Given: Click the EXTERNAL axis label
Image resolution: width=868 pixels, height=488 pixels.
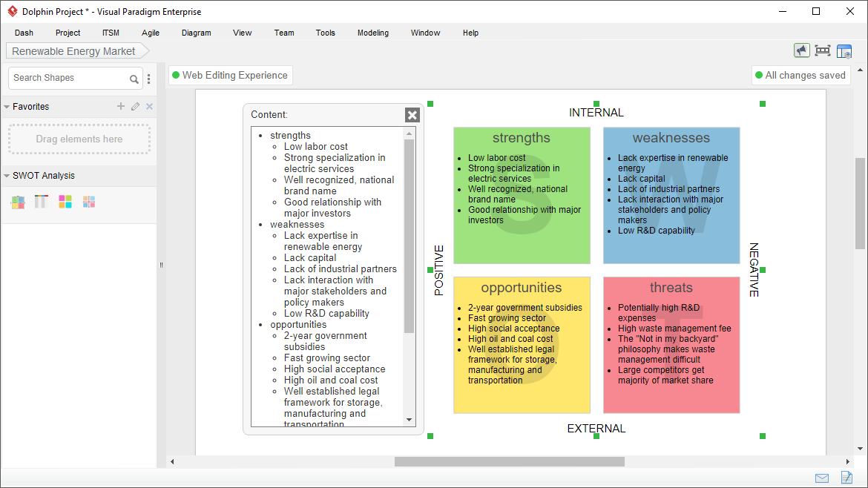Looking at the screenshot, I should (596, 429).
